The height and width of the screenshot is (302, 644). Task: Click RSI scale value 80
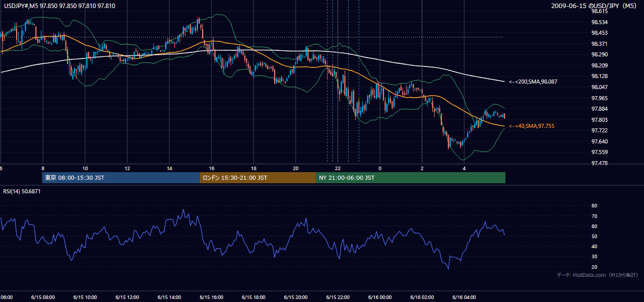tap(594, 206)
